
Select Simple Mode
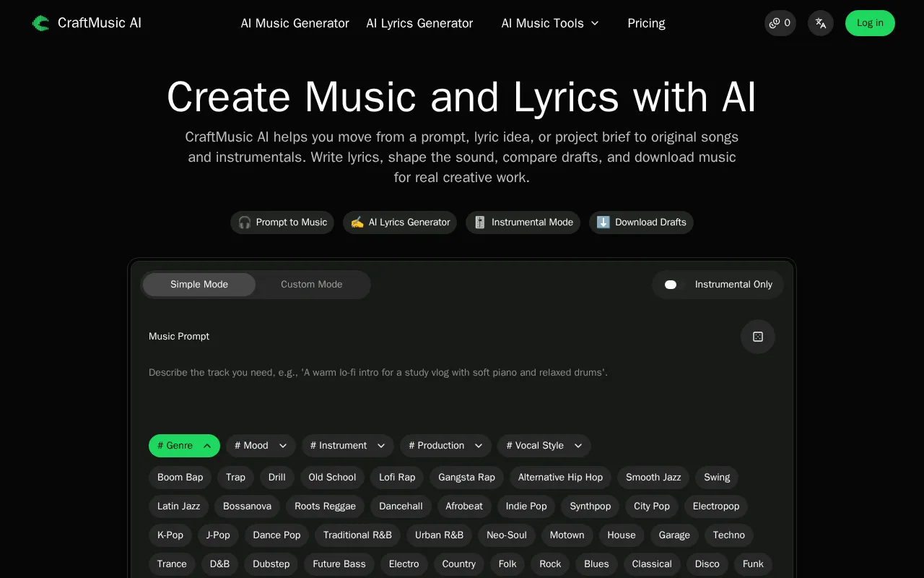[x=199, y=285]
